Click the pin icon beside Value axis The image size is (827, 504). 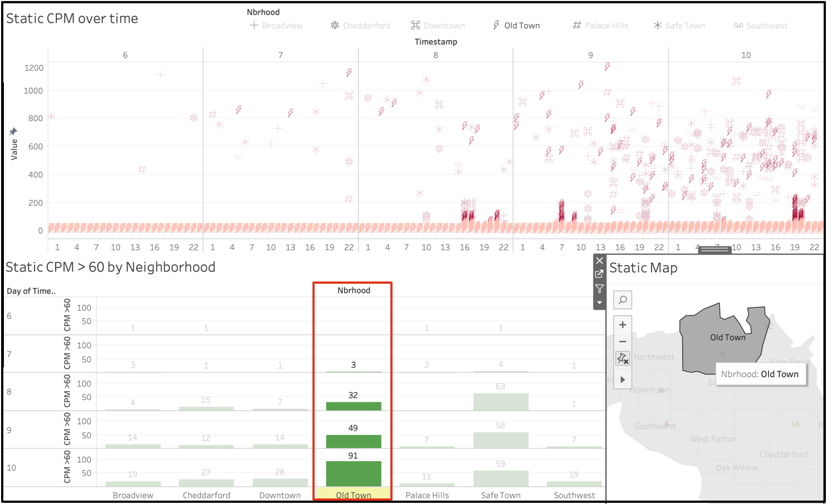(13, 132)
